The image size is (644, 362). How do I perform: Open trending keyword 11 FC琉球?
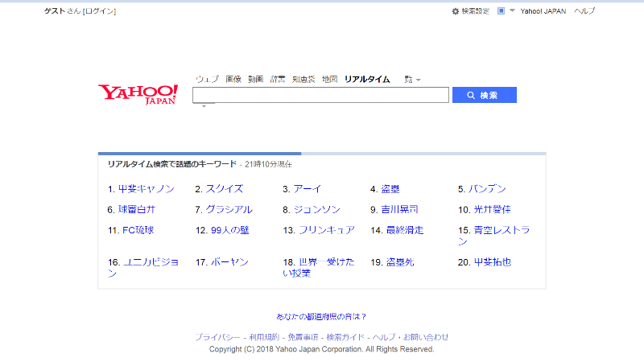pyautogui.click(x=138, y=230)
